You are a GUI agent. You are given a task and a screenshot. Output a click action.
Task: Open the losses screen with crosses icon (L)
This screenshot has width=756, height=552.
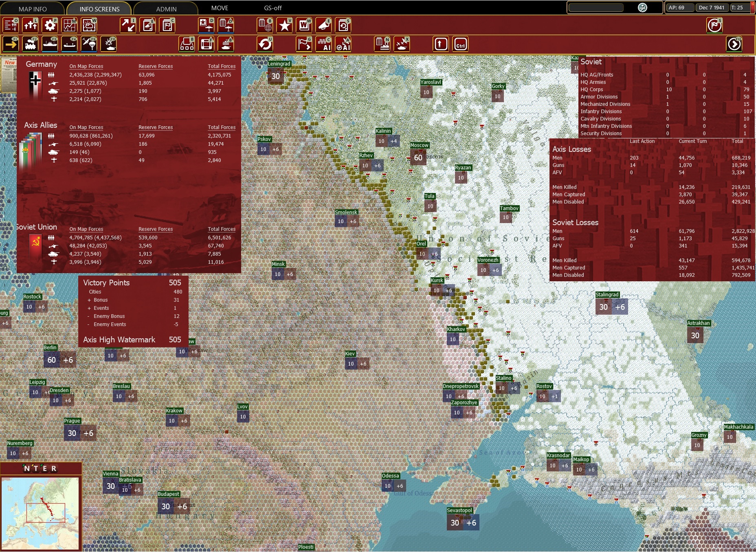[x=31, y=25]
